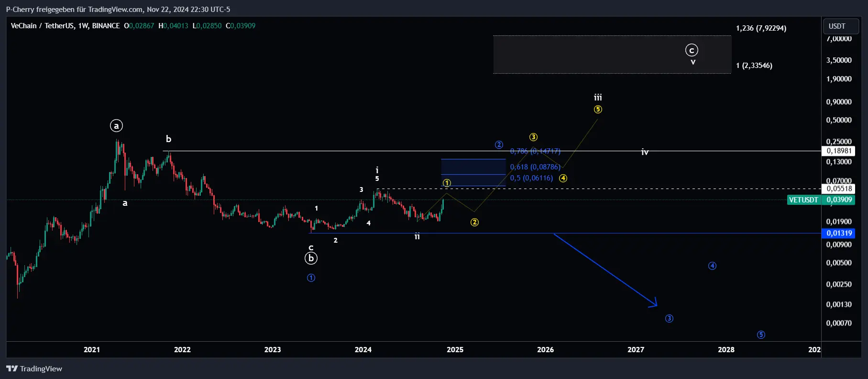Click yellow circled wave 3 marker
The height and width of the screenshot is (379, 868).
coord(534,137)
